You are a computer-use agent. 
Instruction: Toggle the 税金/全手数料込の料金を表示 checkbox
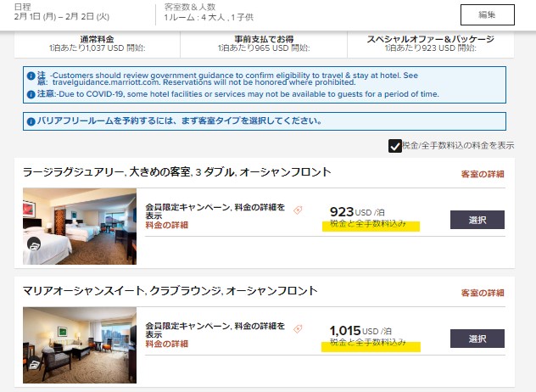click(x=395, y=146)
